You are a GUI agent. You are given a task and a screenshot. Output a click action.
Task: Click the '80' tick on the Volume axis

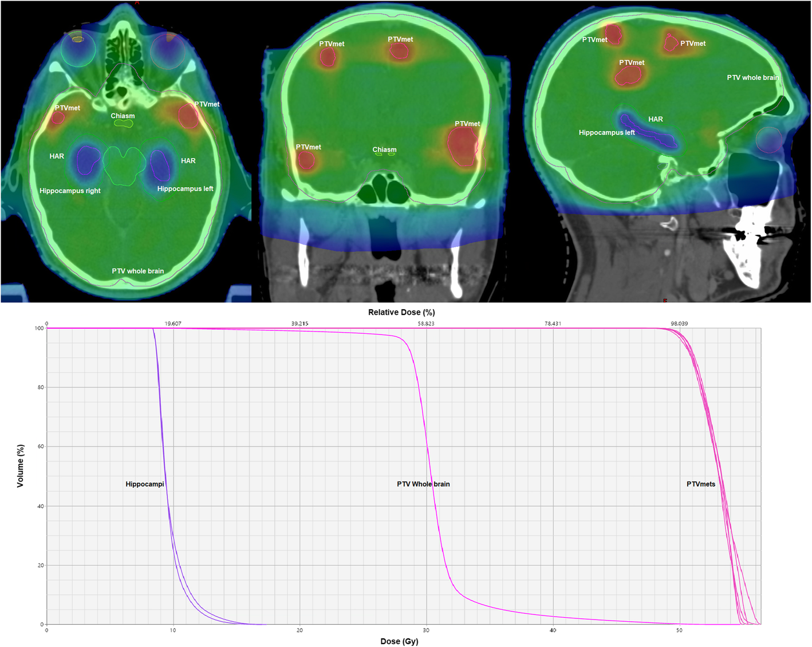[x=41, y=387]
